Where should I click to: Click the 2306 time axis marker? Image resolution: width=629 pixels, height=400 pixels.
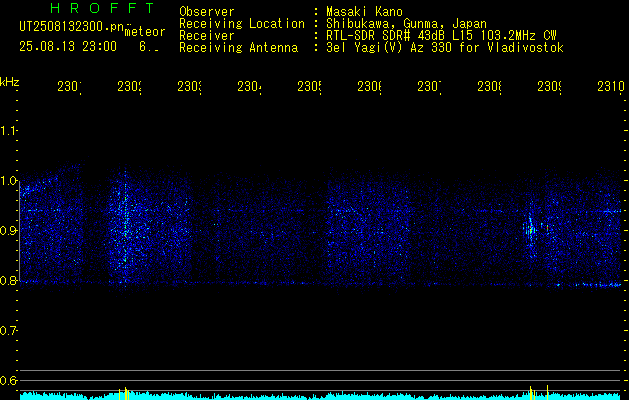[369, 87]
